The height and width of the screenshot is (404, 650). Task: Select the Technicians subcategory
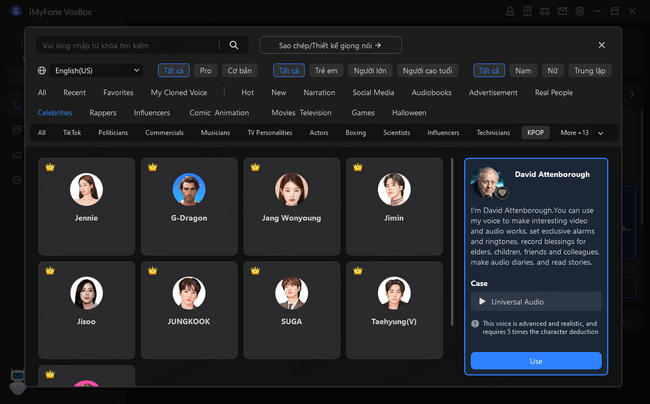coord(493,133)
